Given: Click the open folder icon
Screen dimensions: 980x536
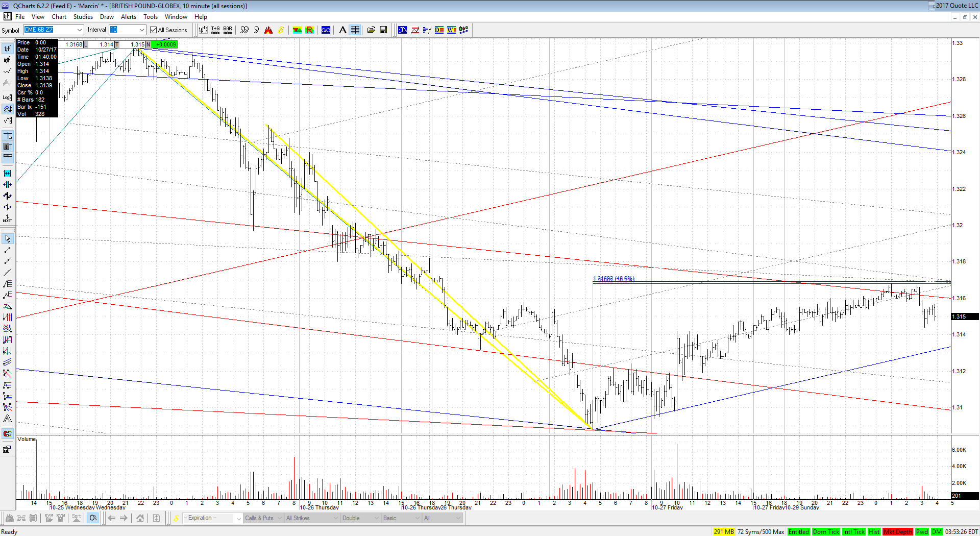Looking at the screenshot, I should point(371,30).
